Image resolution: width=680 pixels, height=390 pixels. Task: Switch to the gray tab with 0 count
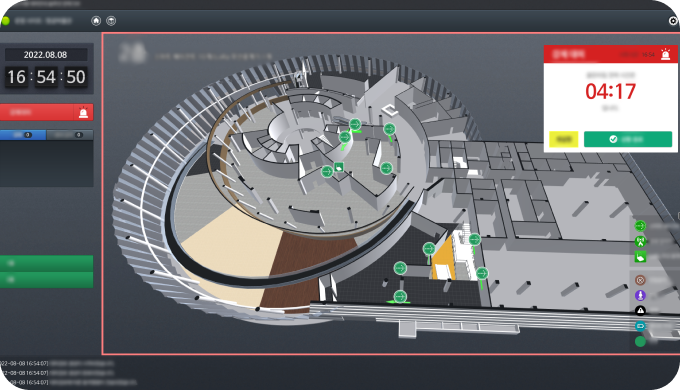70,135
